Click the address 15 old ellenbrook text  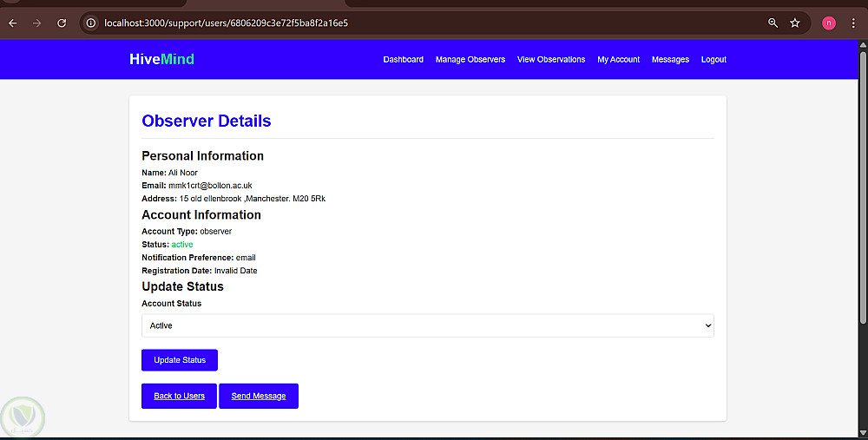point(253,198)
